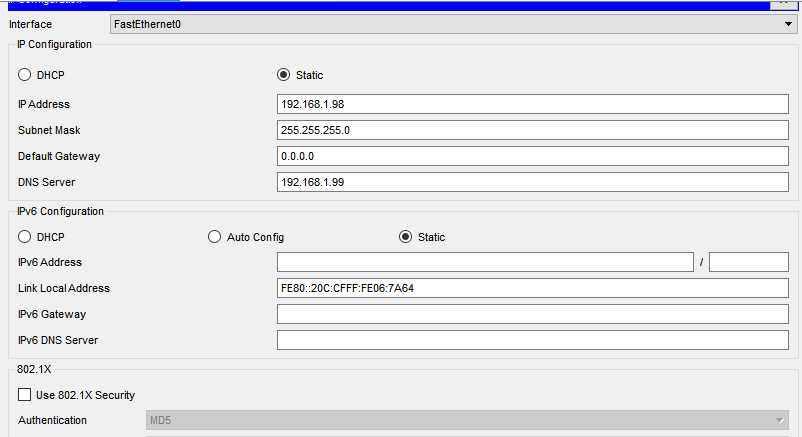This screenshot has width=802, height=437.
Task: Select the DHCP option under IP Configuration
Action: coord(25,75)
